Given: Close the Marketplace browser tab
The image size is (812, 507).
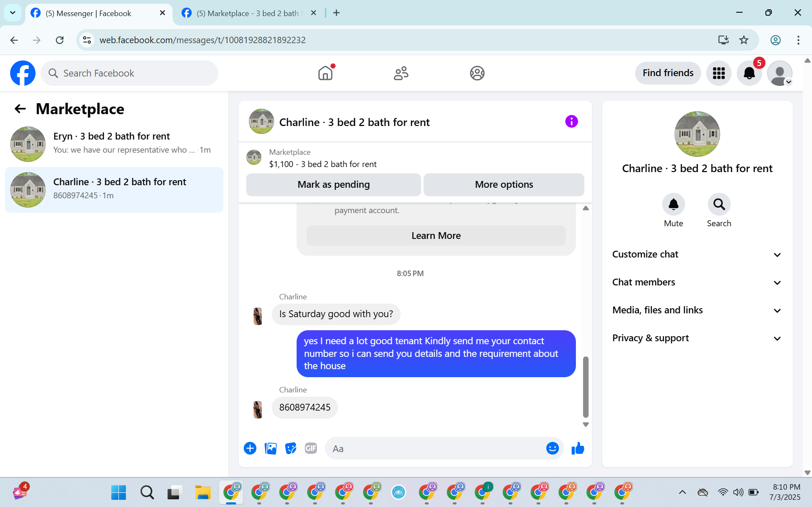Looking at the screenshot, I should pos(314,13).
